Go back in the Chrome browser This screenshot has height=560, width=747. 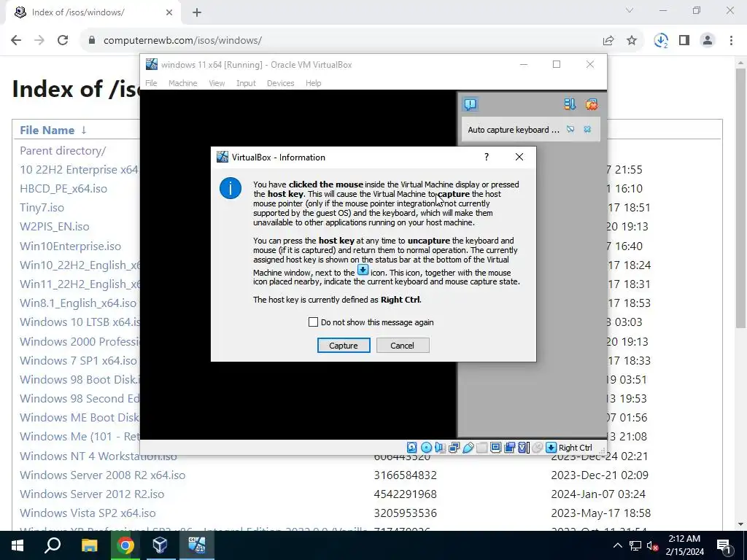(x=16, y=40)
